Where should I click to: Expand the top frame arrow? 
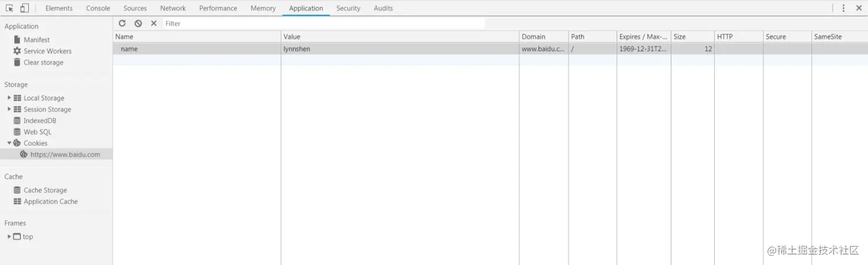click(9, 236)
